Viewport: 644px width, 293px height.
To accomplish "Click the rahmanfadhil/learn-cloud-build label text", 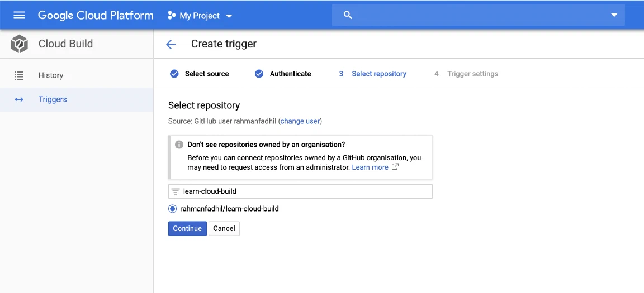I will pos(230,209).
